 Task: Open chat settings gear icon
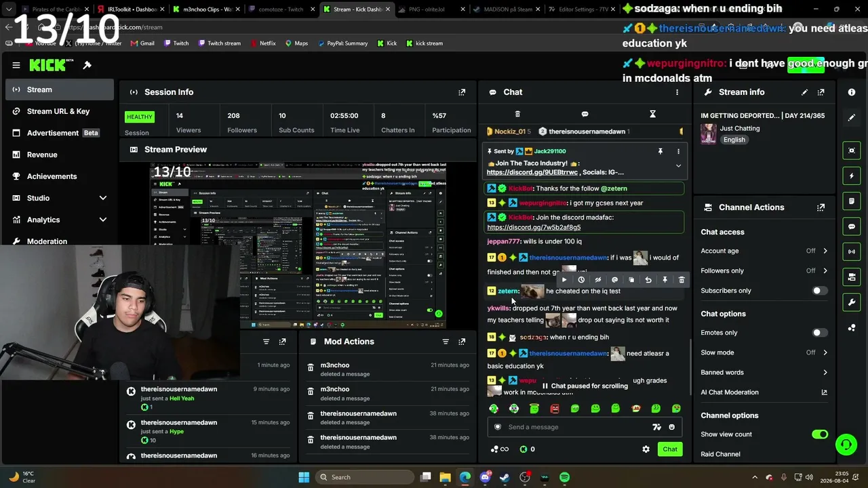click(646, 449)
